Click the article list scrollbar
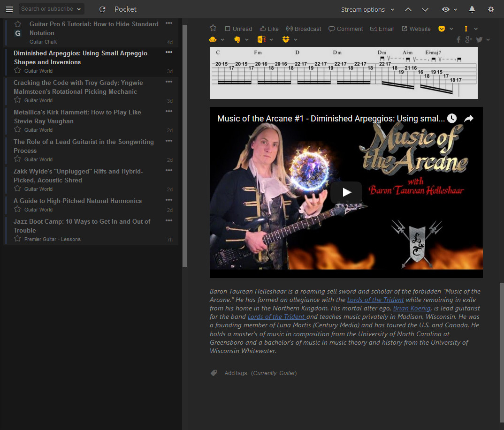 185,146
